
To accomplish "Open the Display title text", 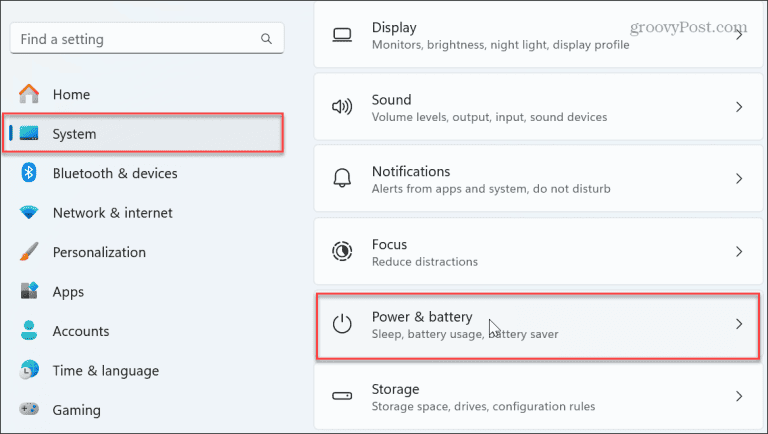I will [x=394, y=28].
